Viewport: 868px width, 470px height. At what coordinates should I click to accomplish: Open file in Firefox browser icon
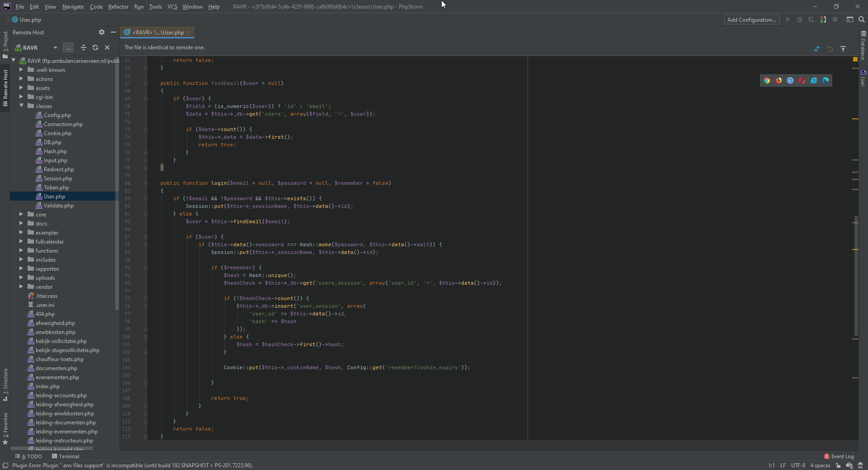tap(778, 80)
